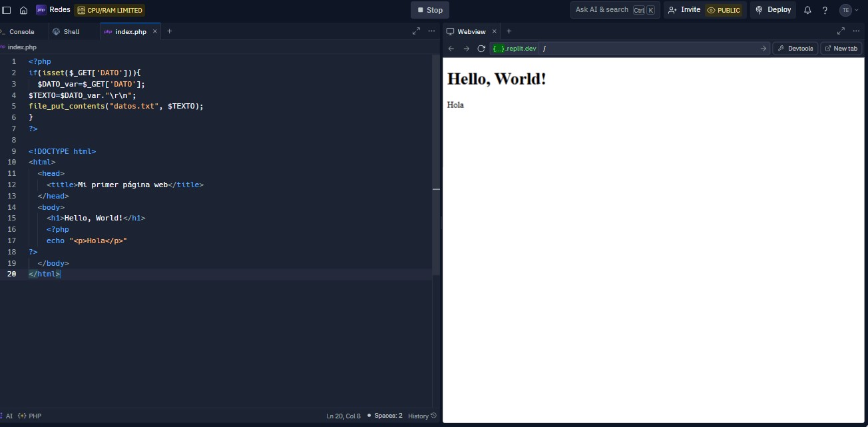
Task: Open file History in status bar
Action: [422, 416]
